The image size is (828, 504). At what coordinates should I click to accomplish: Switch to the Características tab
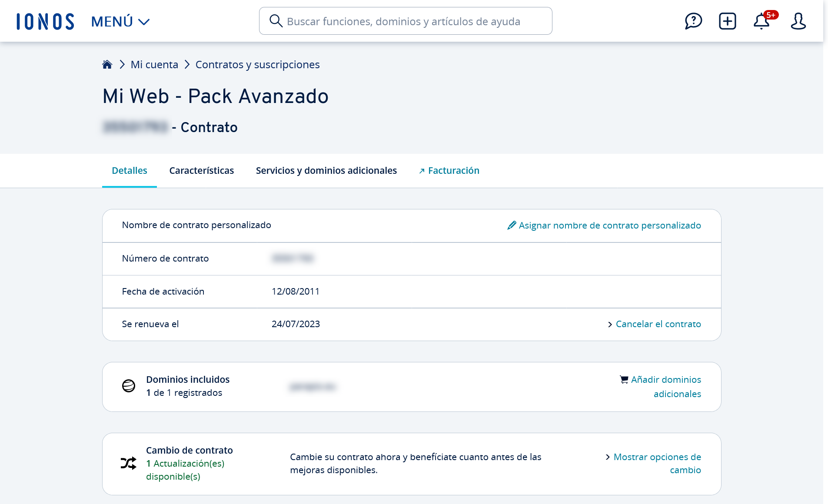point(202,170)
